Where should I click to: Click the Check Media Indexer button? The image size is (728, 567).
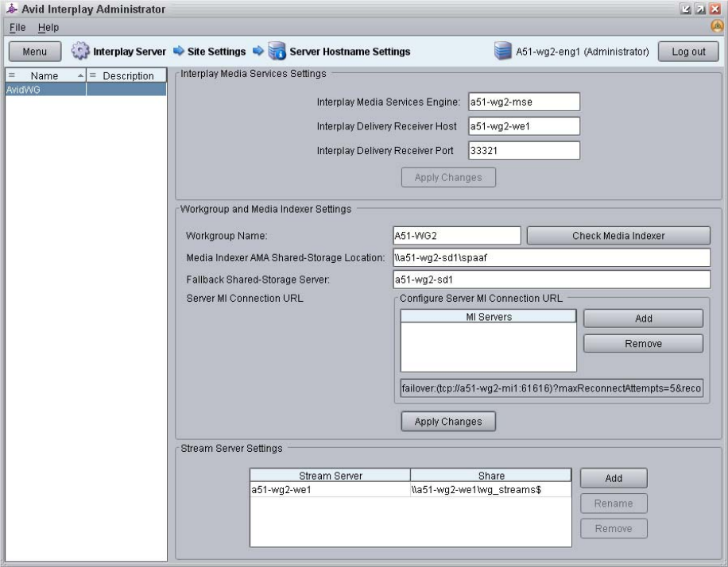[x=618, y=236]
